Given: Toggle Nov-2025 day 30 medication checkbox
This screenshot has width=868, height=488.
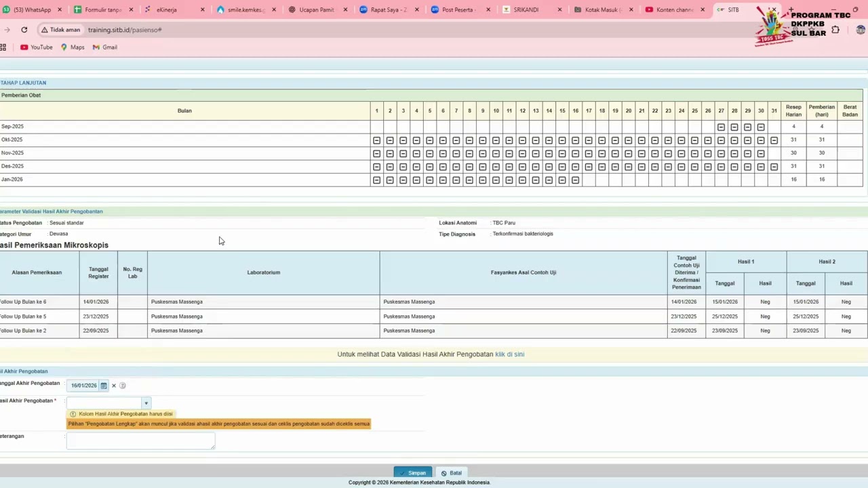Looking at the screenshot, I should click(x=761, y=154).
